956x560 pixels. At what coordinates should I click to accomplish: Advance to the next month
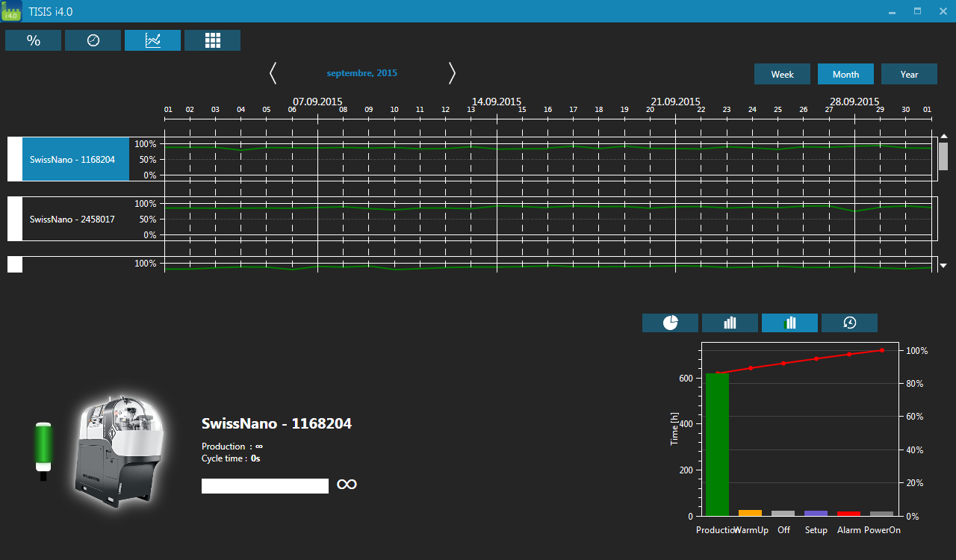pyautogui.click(x=452, y=73)
